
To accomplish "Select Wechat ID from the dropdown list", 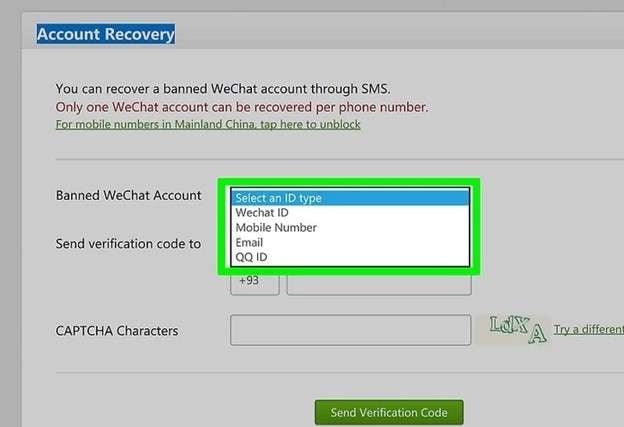I will tap(350, 213).
